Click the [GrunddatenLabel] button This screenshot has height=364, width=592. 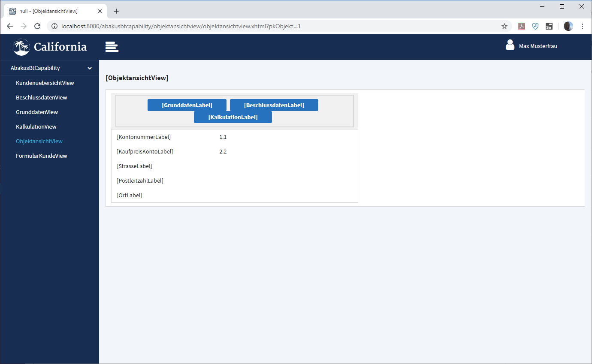187,105
